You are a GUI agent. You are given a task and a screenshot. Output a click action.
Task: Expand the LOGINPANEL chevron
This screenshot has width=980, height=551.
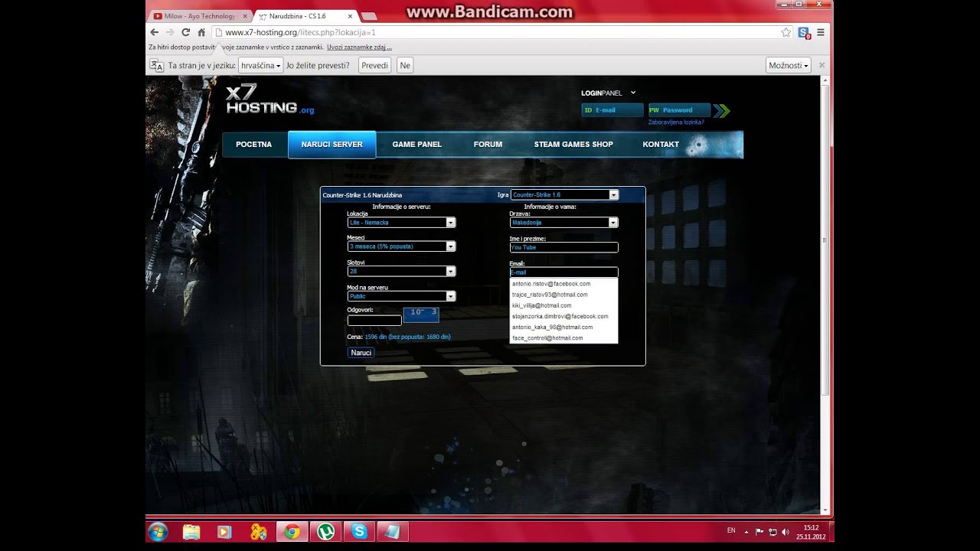point(633,93)
